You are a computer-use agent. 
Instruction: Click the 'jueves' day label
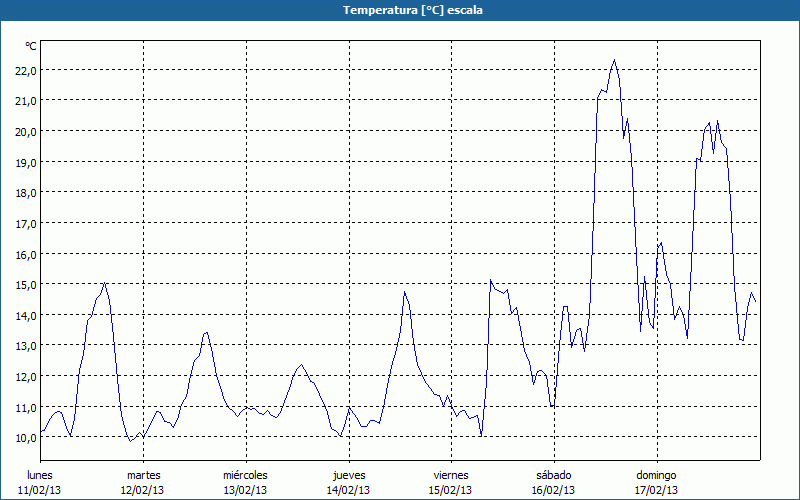(x=348, y=475)
